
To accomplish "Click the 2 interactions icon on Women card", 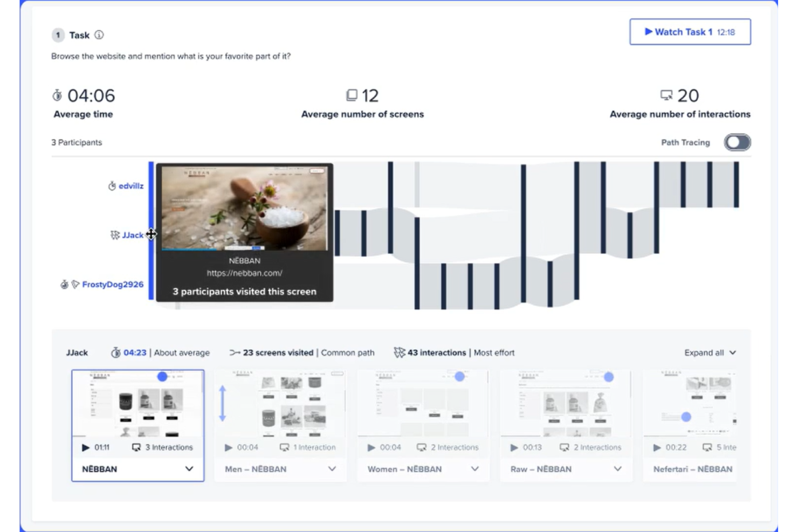I will coord(422,447).
